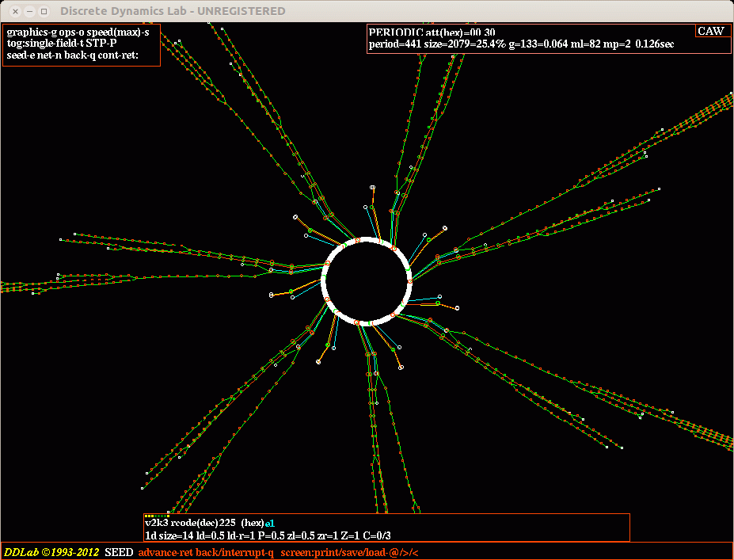Click the 'PERIODIC att(hex)=00 30' text
Viewport: 734px width, 560px height.
[432, 32]
